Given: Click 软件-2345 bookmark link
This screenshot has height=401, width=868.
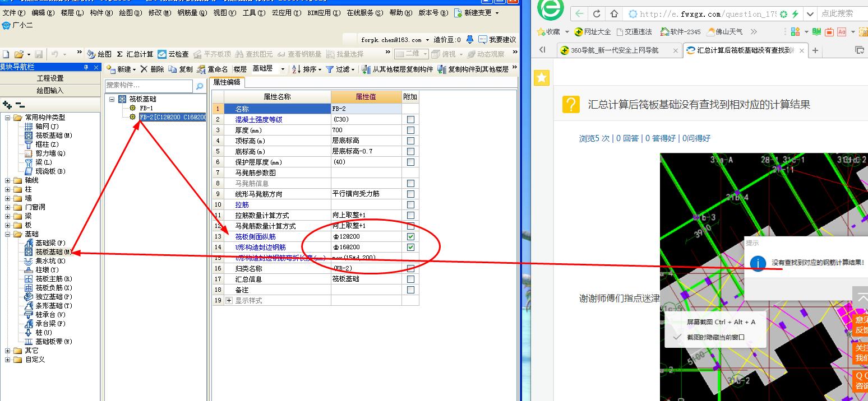Looking at the screenshot, I should 681,32.
